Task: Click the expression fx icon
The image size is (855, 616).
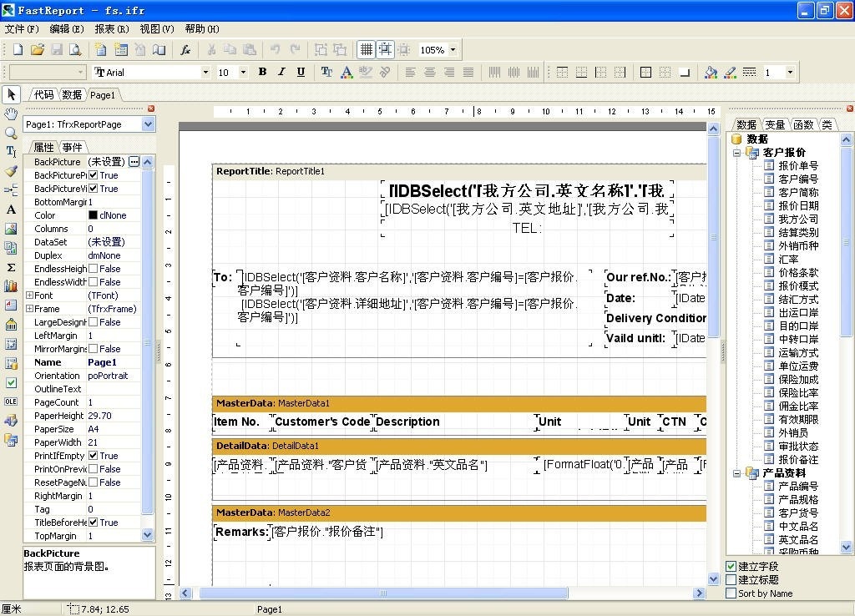Action: tap(185, 49)
